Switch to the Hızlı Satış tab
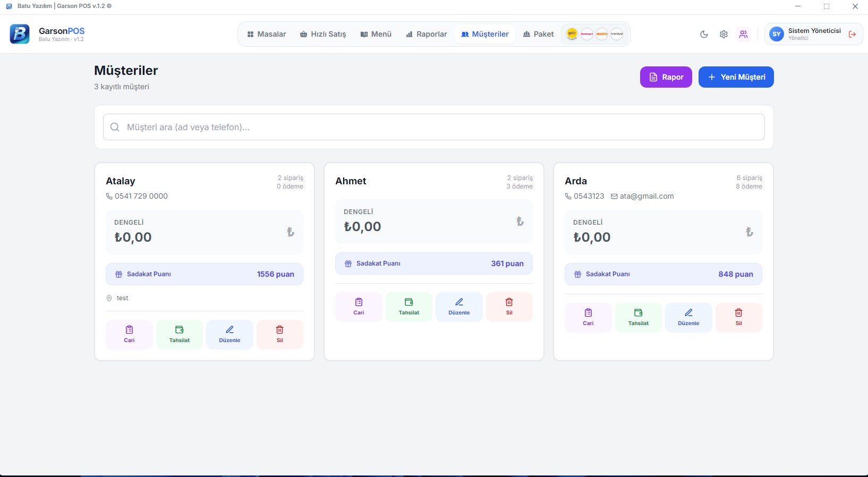Viewport: 868px width, 477px height. coord(323,34)
